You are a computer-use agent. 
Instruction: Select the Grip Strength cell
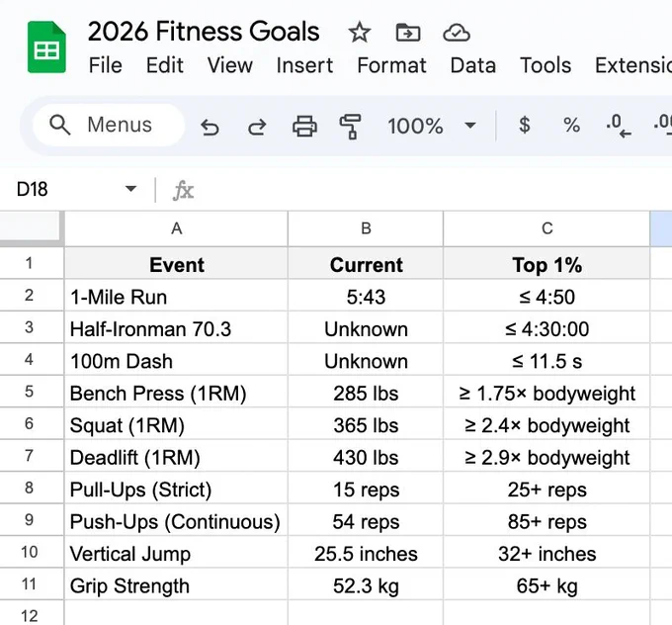[176, 583]
